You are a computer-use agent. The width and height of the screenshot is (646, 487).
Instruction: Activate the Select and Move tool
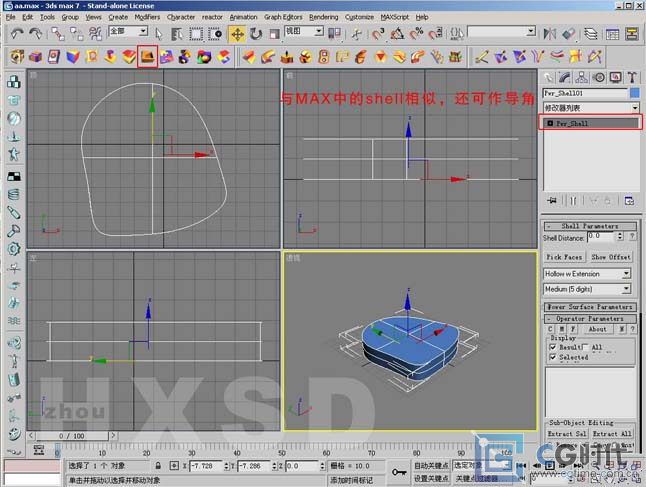[x=238, y=34]
